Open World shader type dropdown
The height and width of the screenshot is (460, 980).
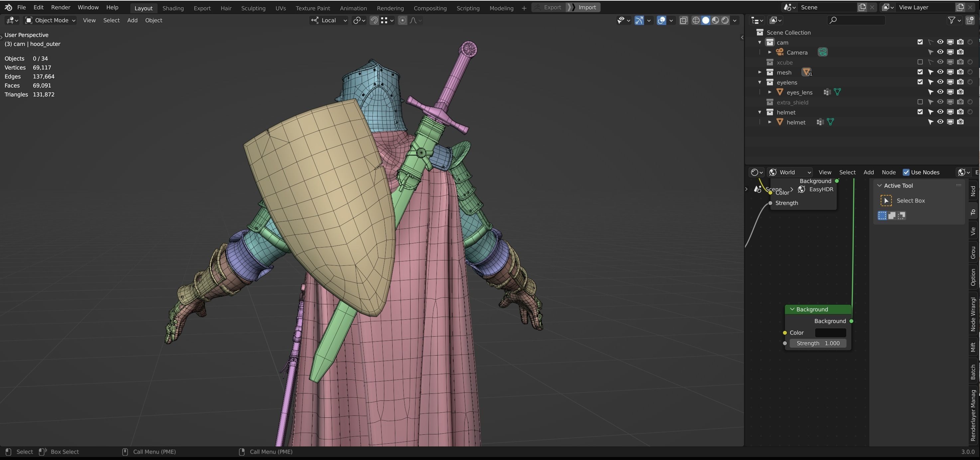click(x=790, y=172)
